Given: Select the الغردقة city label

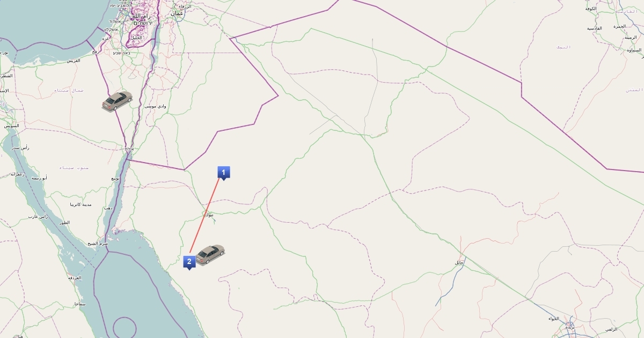Looking at the screenshot, I should tap(75, 278).
